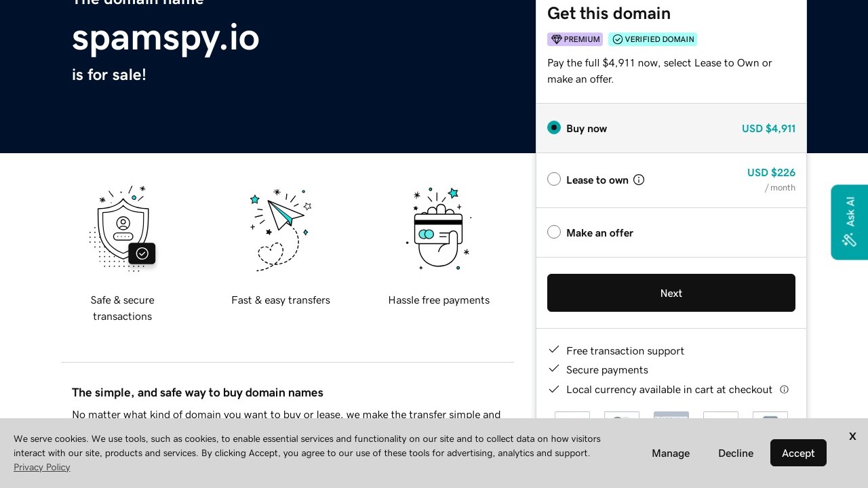Choose the Make an offer radio option
The width and height of the screenshot is (868, 488).
pyautogui.click(x=554, y=232)
